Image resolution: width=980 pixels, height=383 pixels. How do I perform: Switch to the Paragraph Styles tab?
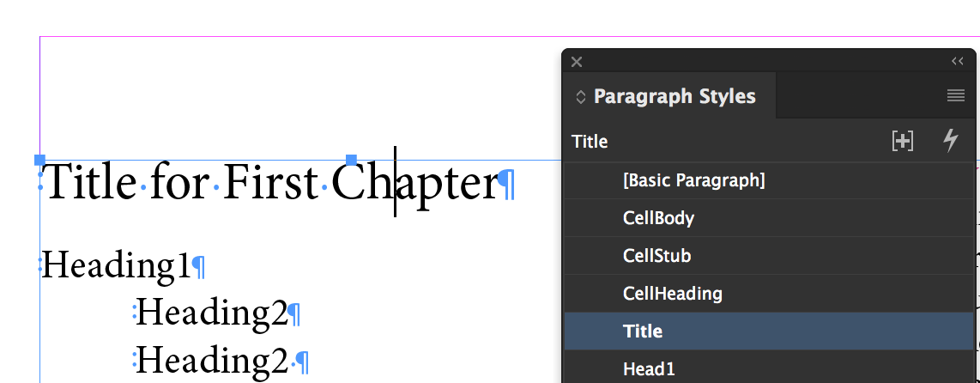674,96
